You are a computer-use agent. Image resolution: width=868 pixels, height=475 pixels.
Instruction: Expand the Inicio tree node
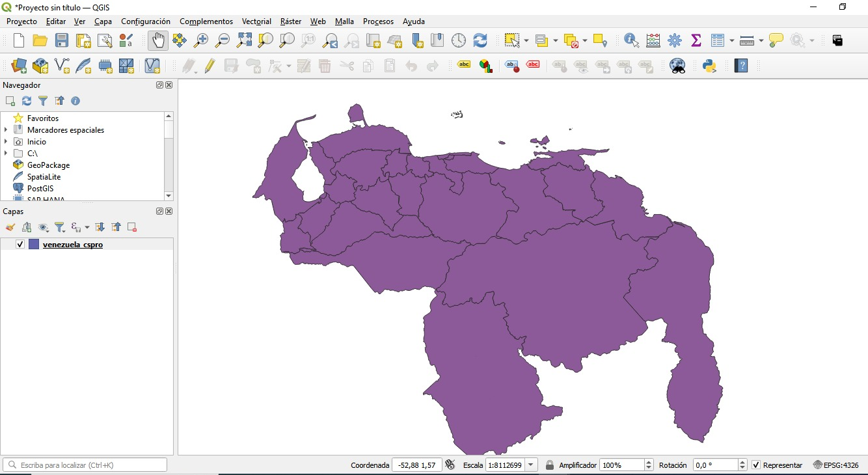(6, 142)
